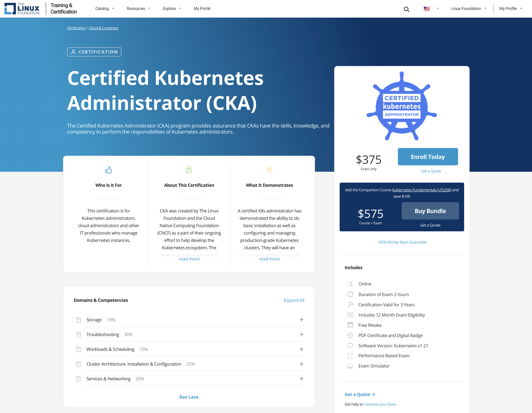
Task: Expand Services & Networking section
Action: point(301,379)
